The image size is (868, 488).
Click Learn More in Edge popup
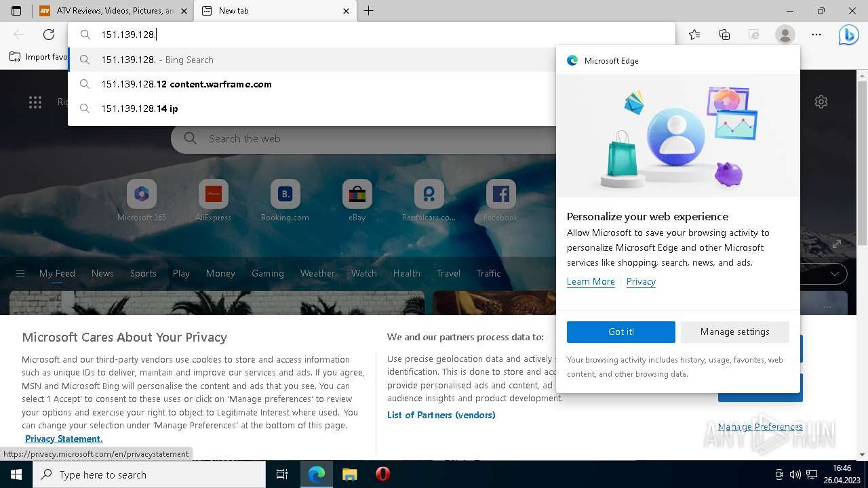pyautogui.click(x=591, y=281)
